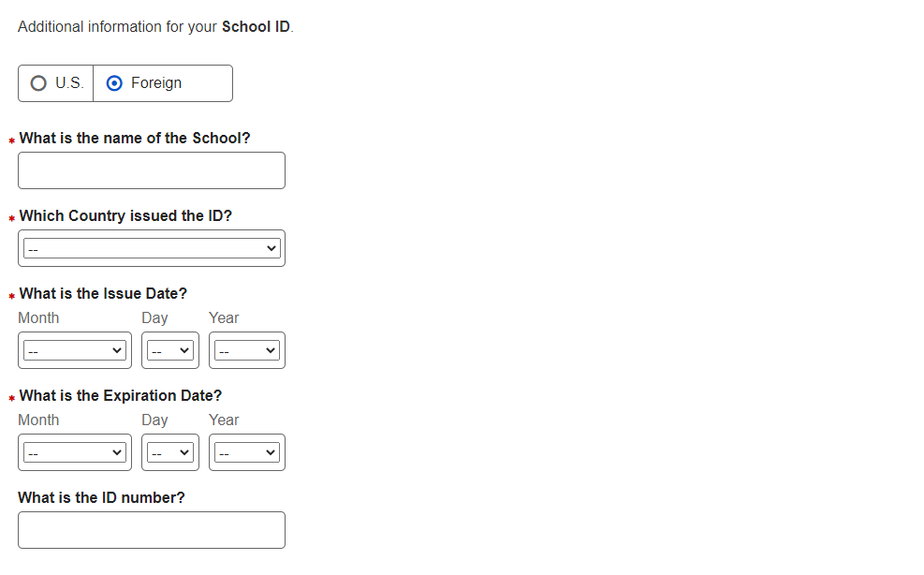Open the Issue Date day dropdown

(x=170, y=350)
